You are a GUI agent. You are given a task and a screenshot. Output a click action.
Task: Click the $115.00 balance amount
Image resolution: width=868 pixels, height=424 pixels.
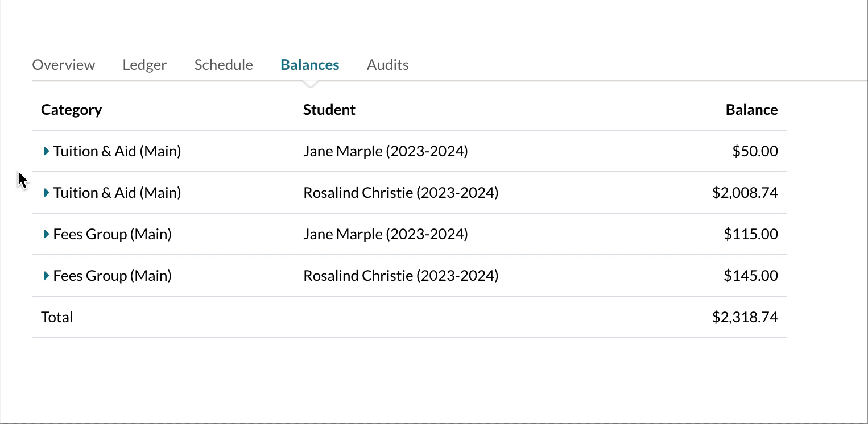click(750, 234)
